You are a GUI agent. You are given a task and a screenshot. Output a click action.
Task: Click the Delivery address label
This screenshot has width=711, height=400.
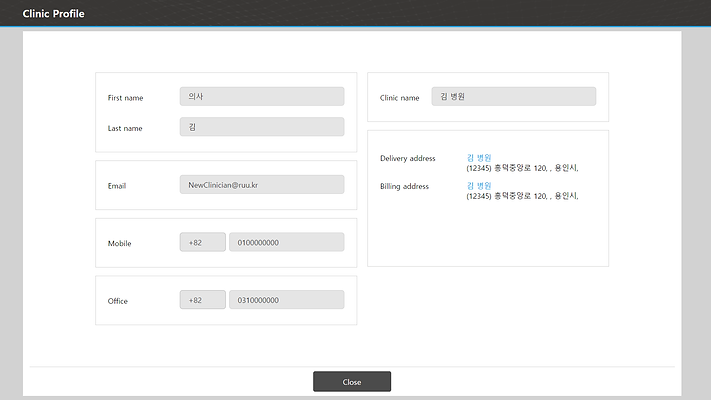coord(408,158)
